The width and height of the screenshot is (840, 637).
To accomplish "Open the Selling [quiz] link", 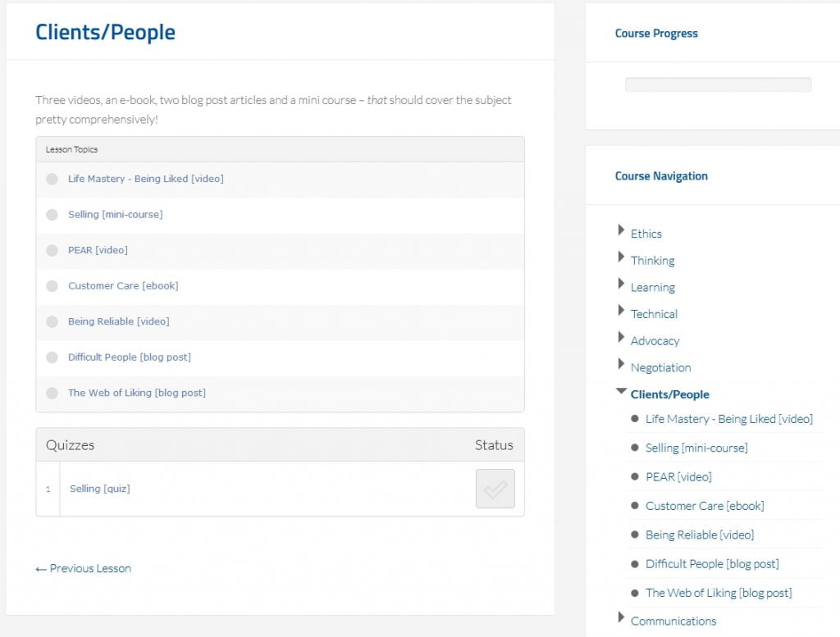I will pyautogui.click(x=99, y=489).
